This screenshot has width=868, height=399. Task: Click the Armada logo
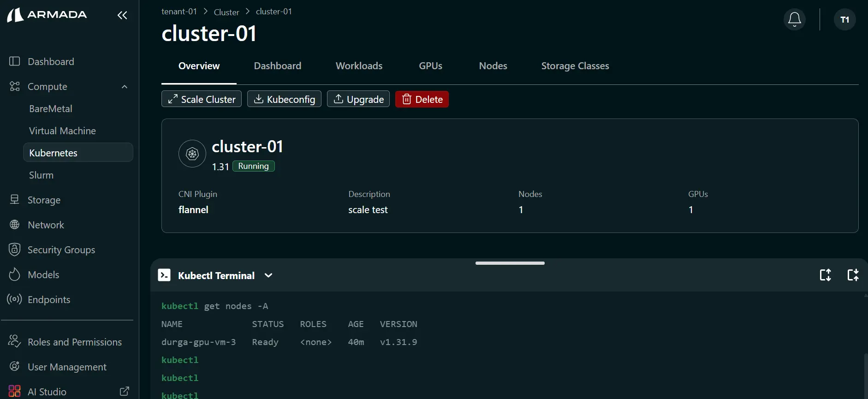tap(47, 15)
